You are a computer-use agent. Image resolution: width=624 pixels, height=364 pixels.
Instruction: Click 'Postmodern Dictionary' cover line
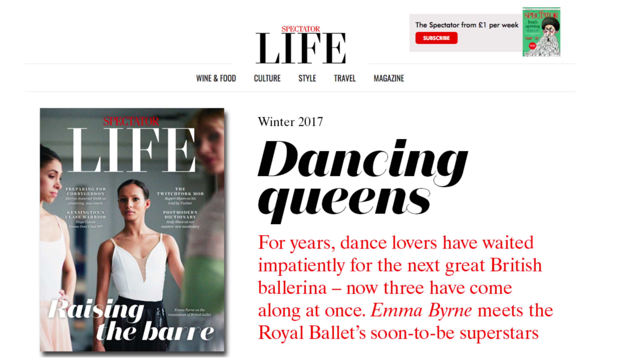[x=180, y=215]
